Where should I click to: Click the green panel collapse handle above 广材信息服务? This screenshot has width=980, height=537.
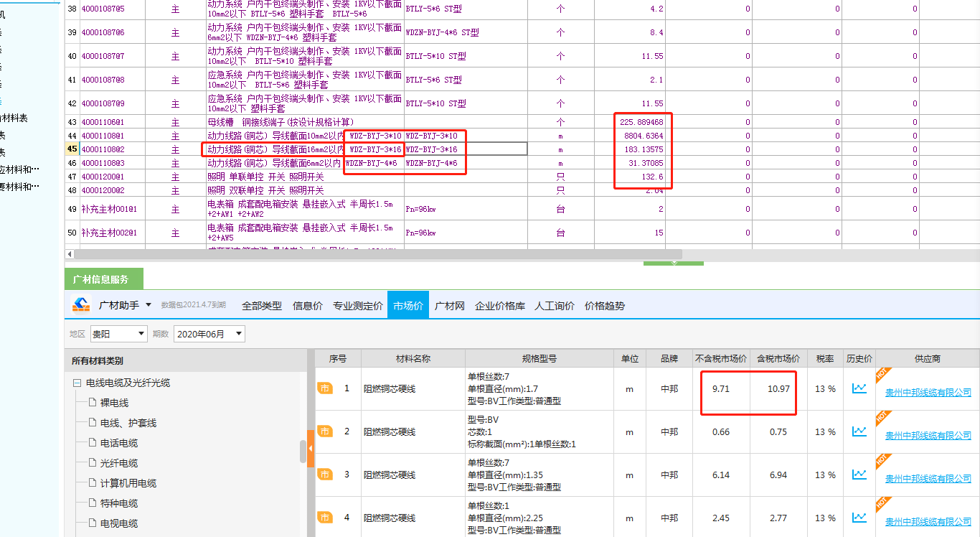tap(674, 263)
